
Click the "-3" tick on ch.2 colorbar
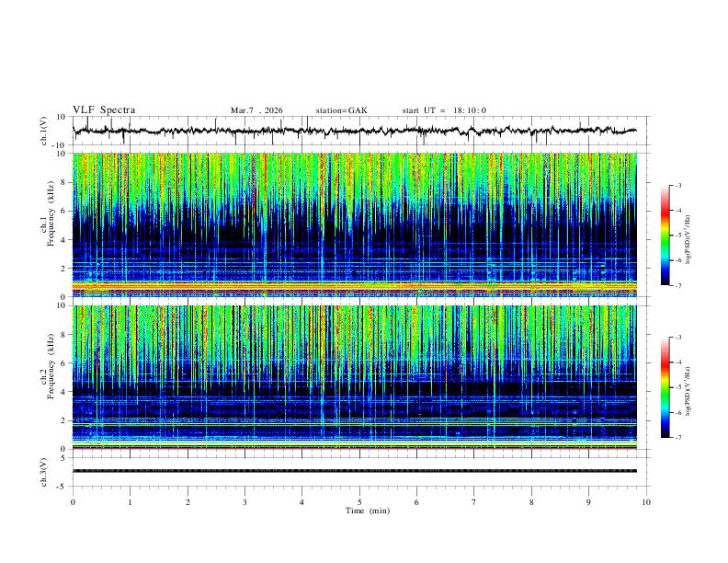pos(678,338)
